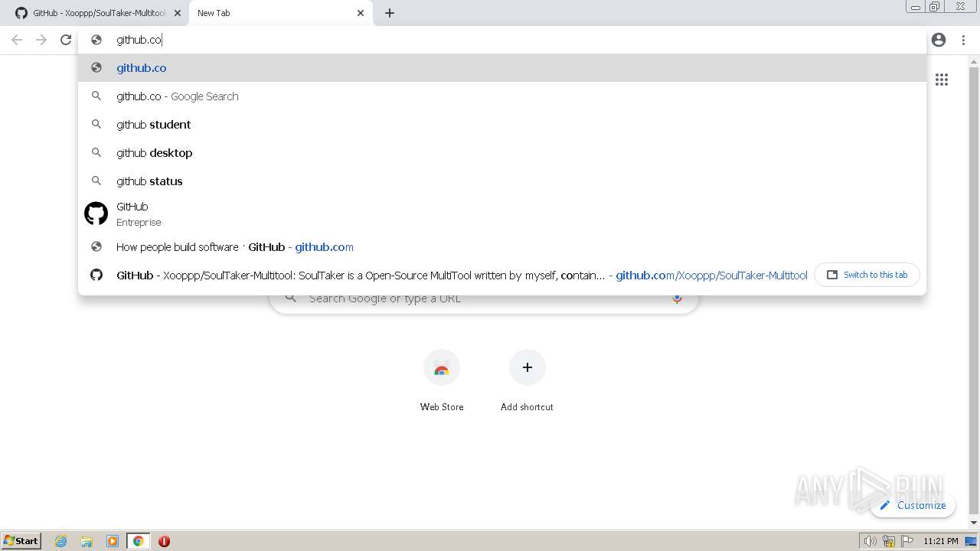The image size is (980, 551).
Task: Open Windows Explorer folder in taskbar
Action: [87, 541]
